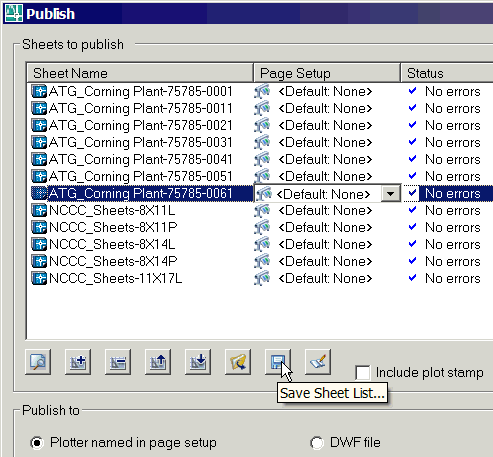Sort list by Sheet Name column header
493x457 pixels.
pos(140,73)
